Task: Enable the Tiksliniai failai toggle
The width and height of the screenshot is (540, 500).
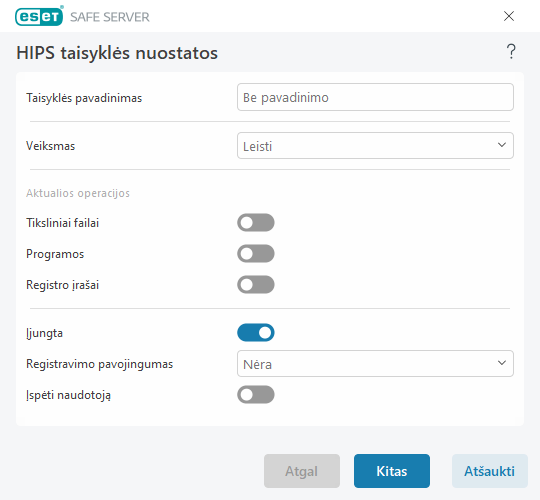Action: click(x=256, y=222)
